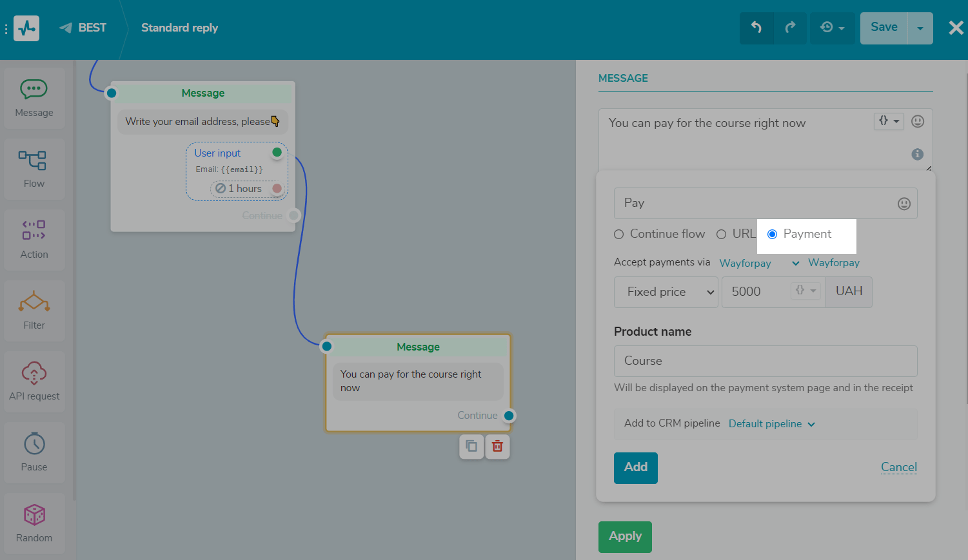Click the Cancel link
This screenshot has width=968, height=560.
click(898, 467)
